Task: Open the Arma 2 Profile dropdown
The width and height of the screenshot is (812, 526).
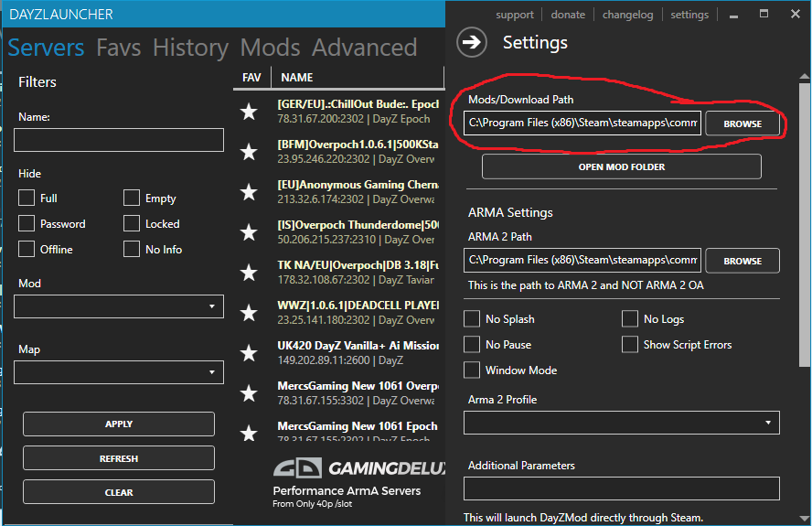Action: [621, 423]
